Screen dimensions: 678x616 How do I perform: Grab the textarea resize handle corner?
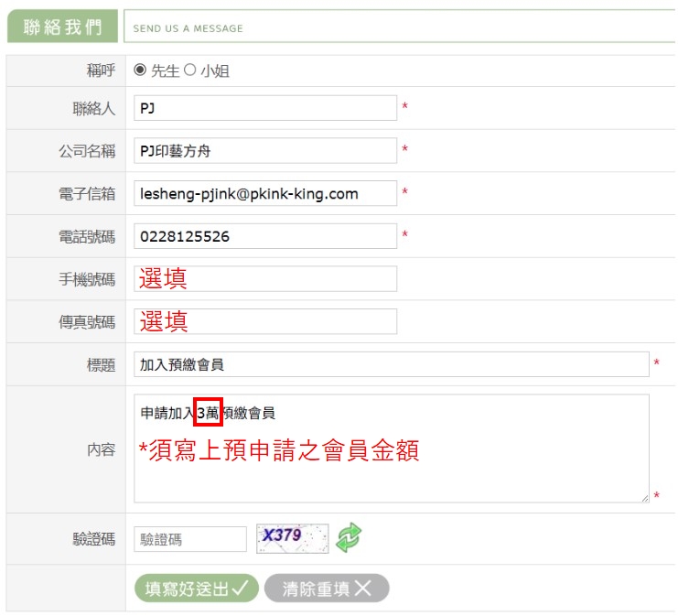(x=644, y=497)
